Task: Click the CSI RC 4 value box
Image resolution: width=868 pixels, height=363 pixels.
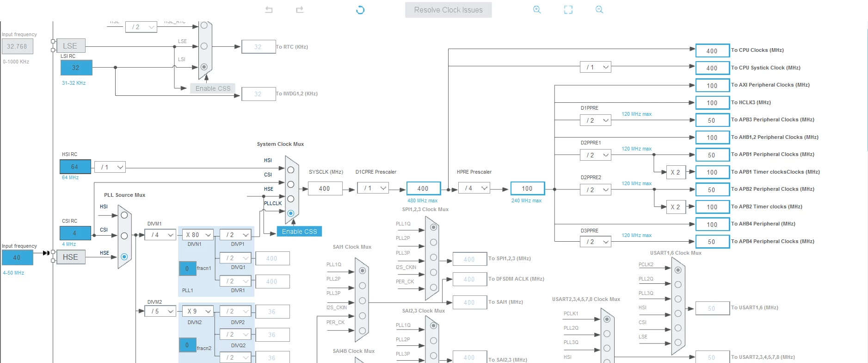Action: (75, 233)
